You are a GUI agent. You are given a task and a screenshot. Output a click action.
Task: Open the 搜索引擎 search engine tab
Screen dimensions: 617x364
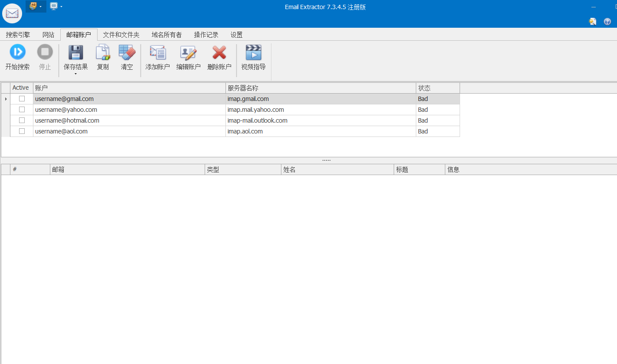pyautogui.click(x=18, y=35)
